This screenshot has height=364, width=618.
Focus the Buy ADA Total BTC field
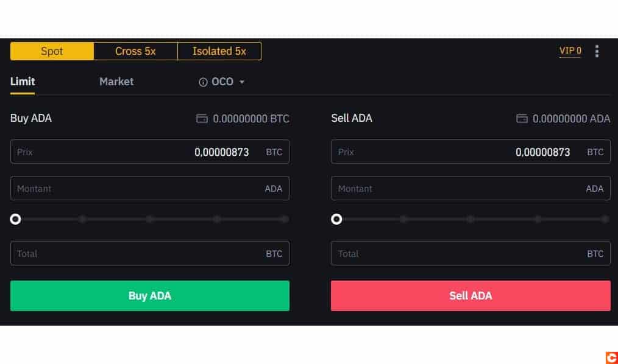click(150, 253)
